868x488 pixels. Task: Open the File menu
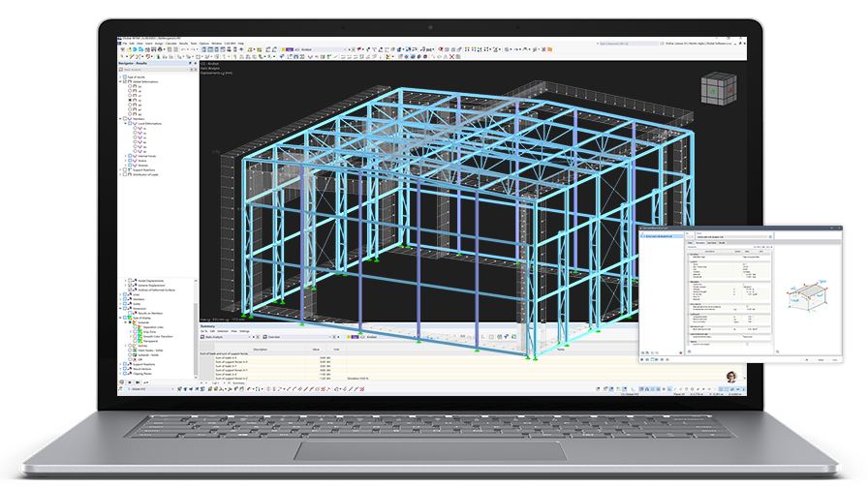(125, 44)
